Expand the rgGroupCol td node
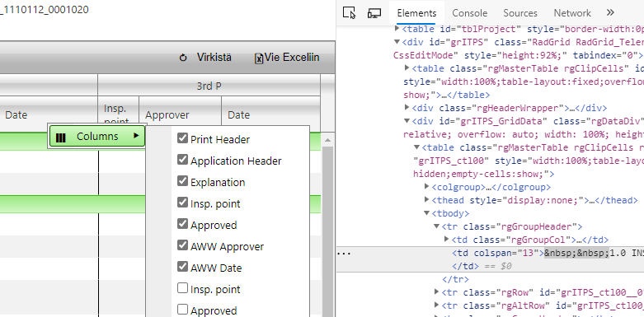 447,240
